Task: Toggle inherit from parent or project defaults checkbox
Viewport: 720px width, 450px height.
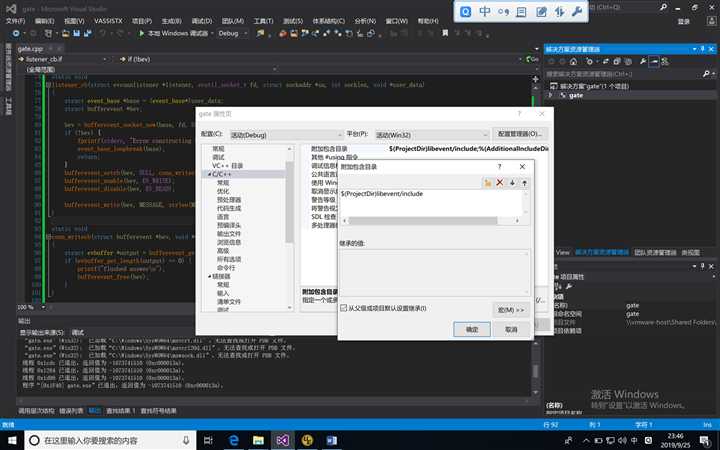Action: pyautogui.click(x=343, y=308)
